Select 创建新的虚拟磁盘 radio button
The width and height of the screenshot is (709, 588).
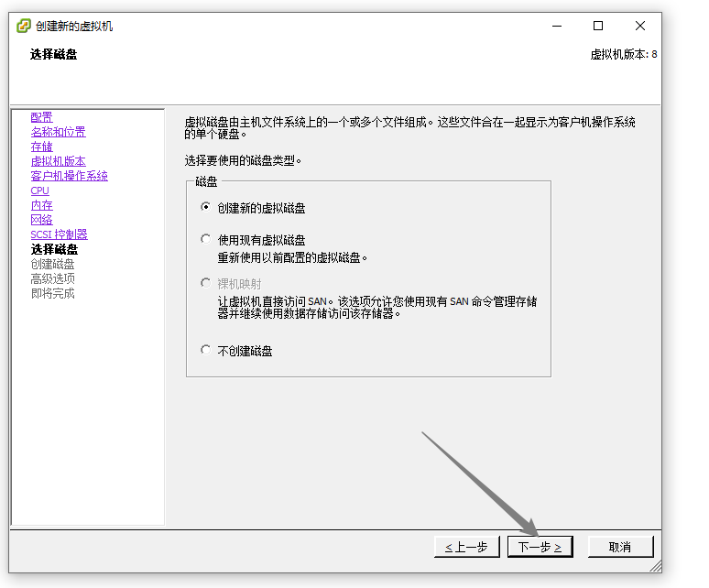coord(206,207)
